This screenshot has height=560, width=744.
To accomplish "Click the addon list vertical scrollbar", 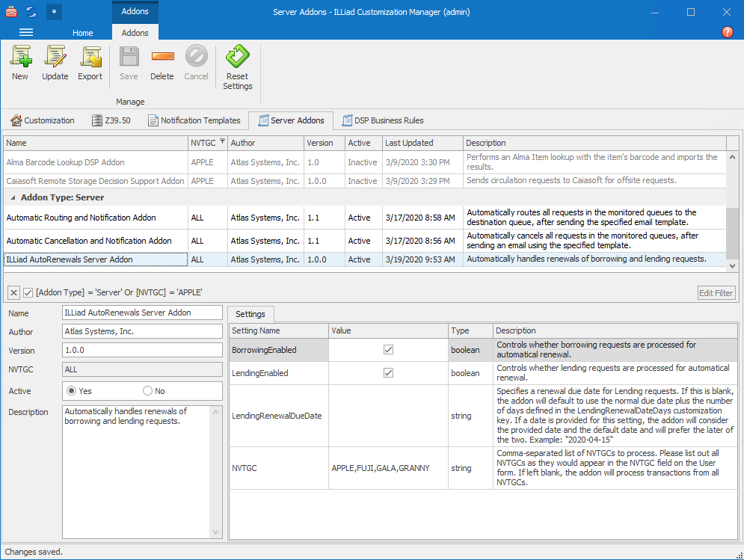I will [732, 232].
